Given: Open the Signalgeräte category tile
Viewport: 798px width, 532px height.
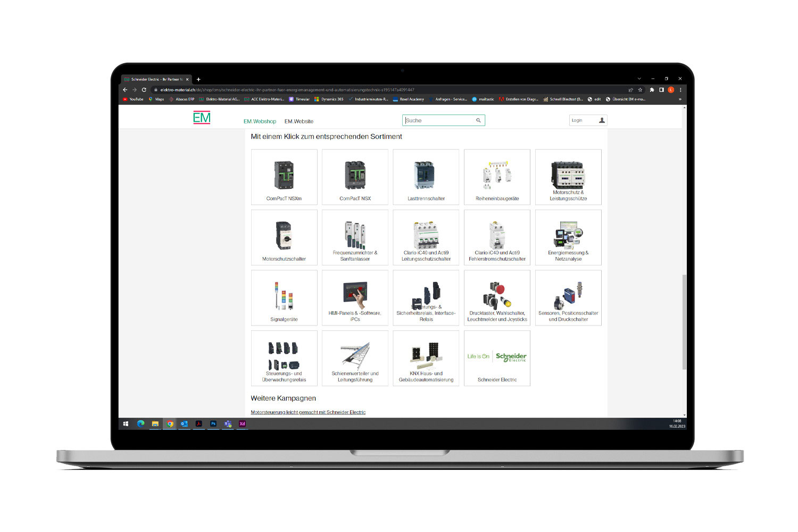Looking at the screenshot, I should click(x=284, y=298).
